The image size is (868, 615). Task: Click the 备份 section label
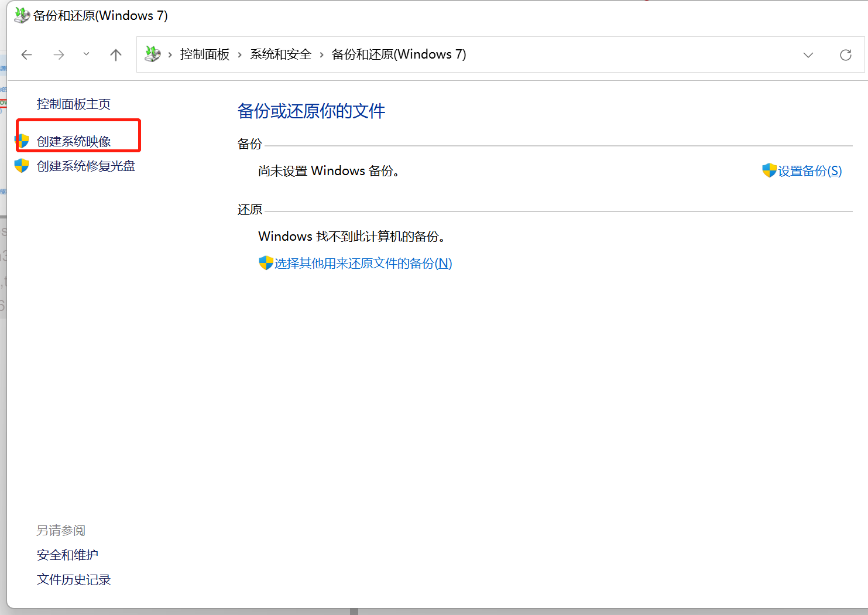[x=250, y=144]
